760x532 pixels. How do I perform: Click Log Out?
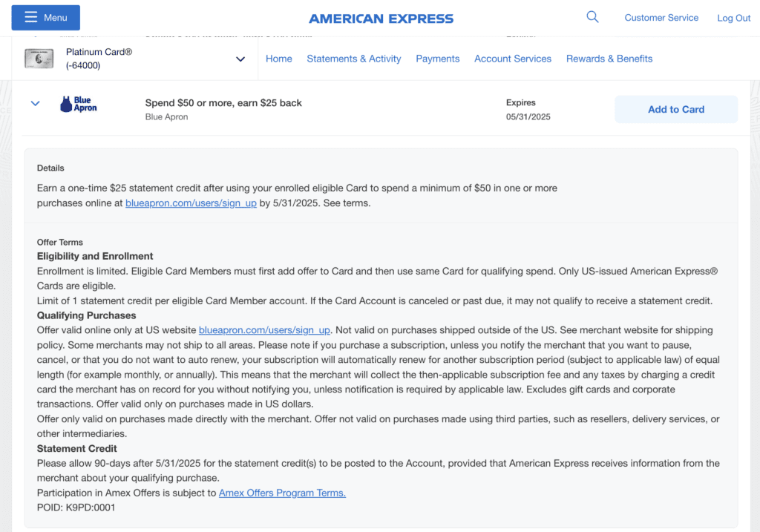click(733, 17)
